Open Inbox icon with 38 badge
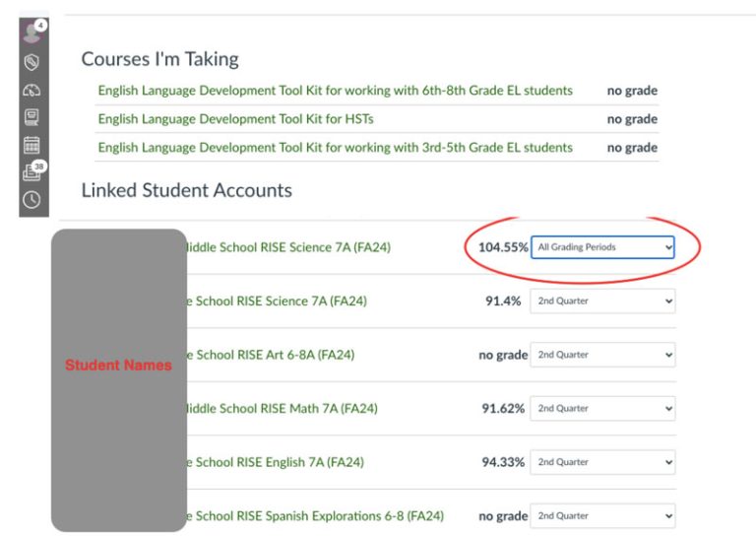756x536 pixels. click(x=31, y=172)
